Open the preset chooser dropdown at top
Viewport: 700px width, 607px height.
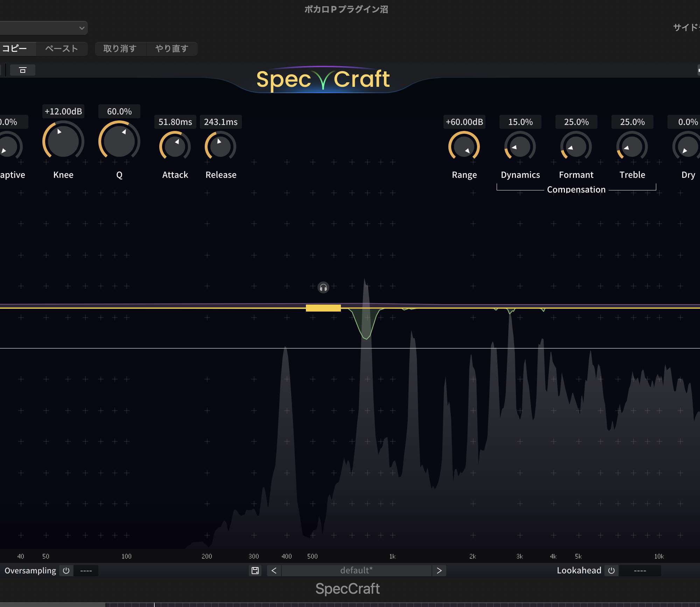(x=44, y=28)
